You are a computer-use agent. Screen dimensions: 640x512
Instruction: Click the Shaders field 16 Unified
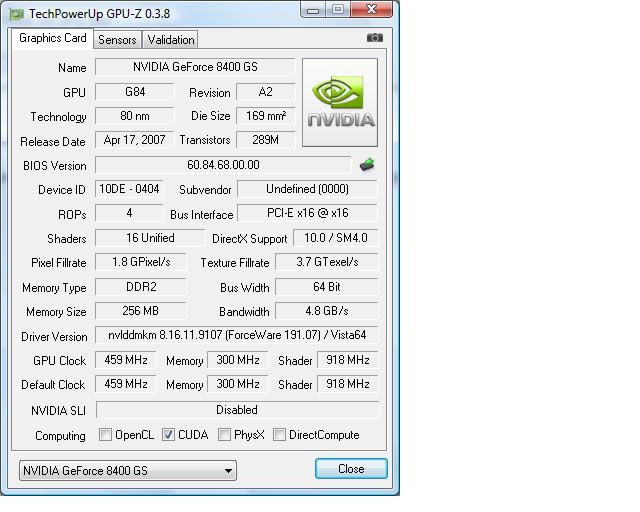point(150,238)
